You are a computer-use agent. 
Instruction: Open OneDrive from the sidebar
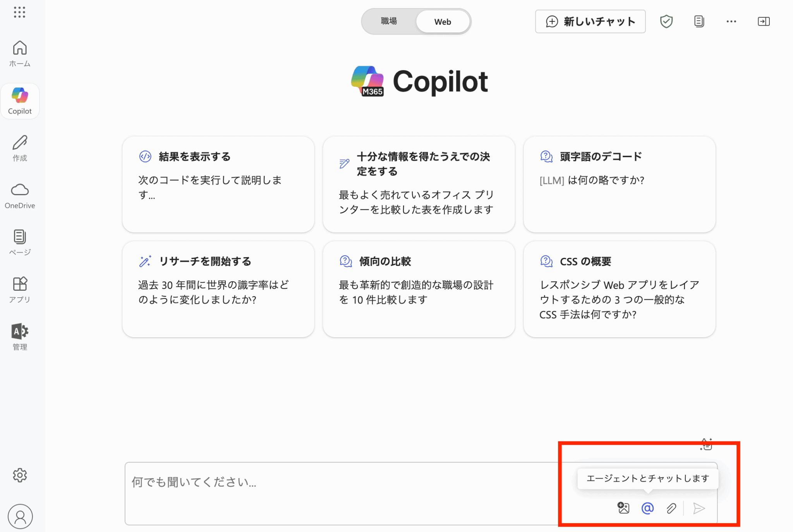(x=20, y=196)
